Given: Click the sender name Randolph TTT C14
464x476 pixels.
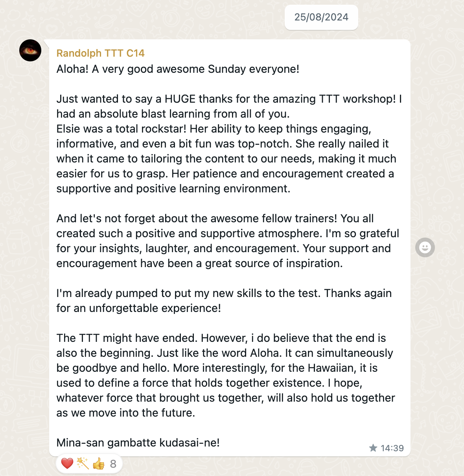Looking at the screenshot, I should [100, 53].
